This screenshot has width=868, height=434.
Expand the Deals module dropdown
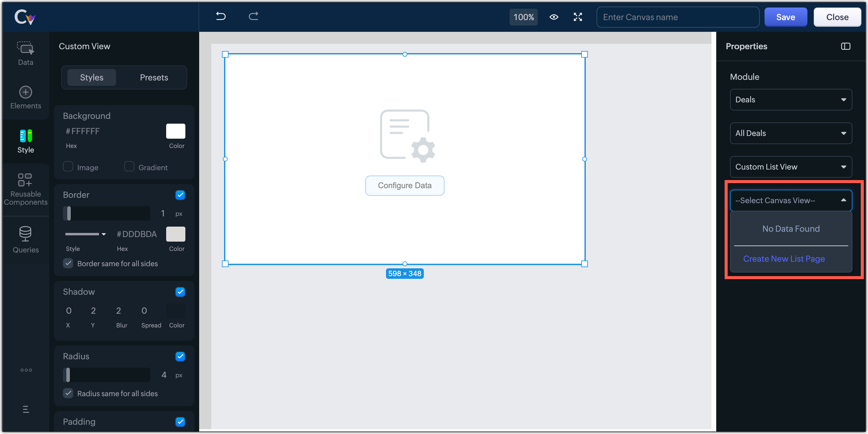791,99
